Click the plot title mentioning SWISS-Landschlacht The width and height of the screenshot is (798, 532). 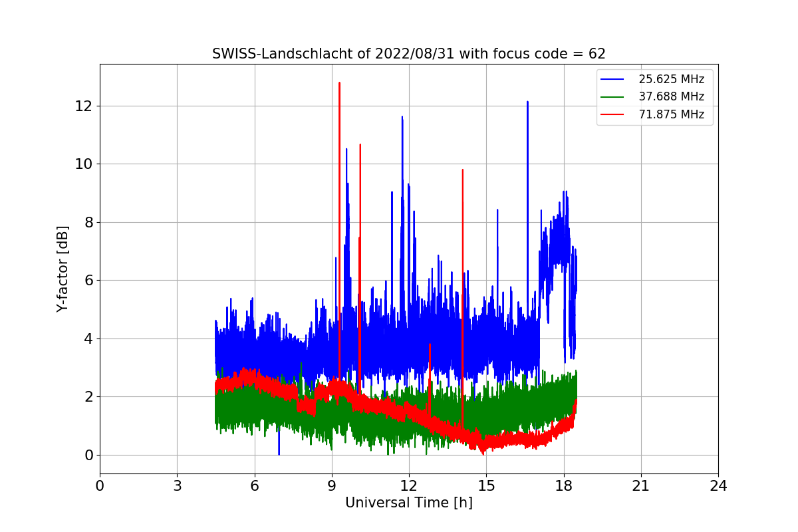point(409,54)
